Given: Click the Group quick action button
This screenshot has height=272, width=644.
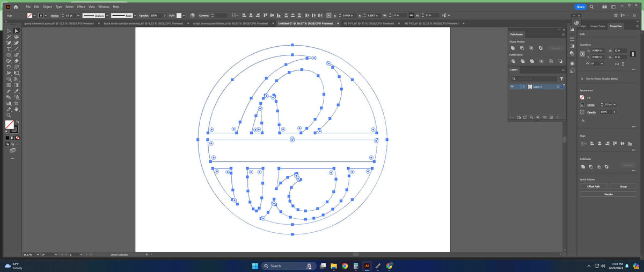Looking at the screenshot, I should (x=623, y=186).
